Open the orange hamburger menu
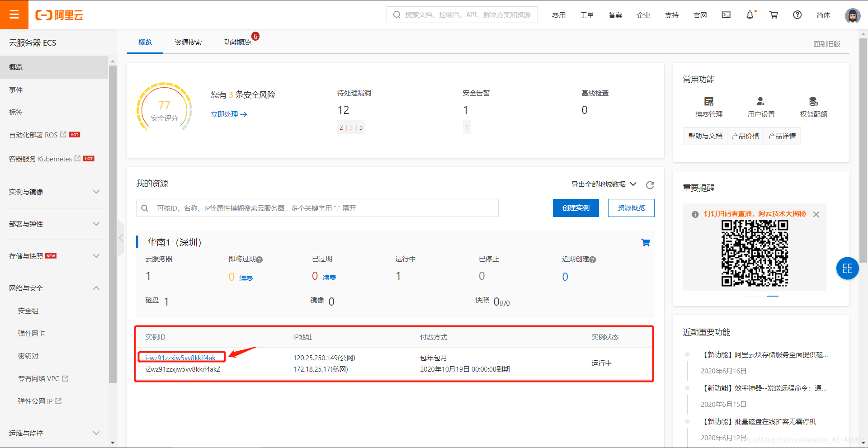868x448 pixels. (14, 14)
